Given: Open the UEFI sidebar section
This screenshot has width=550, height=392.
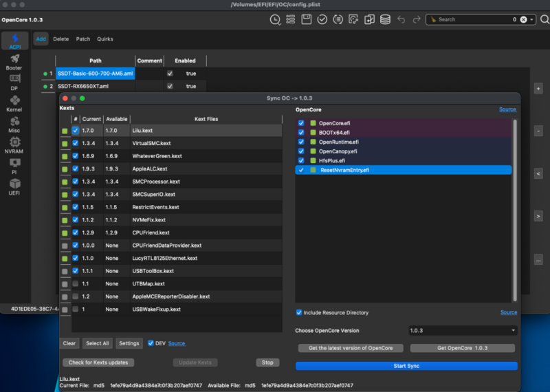Looking at the screenshot, I should point(14,186).
